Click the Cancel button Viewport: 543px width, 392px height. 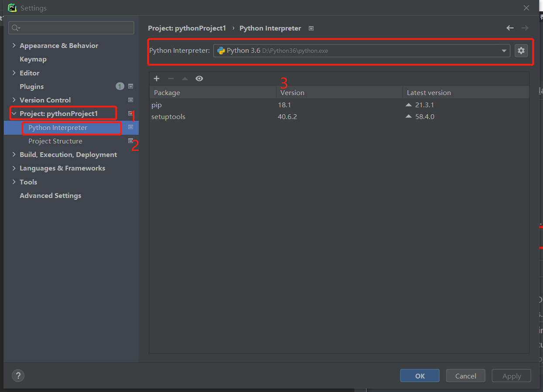click(466, 376)
